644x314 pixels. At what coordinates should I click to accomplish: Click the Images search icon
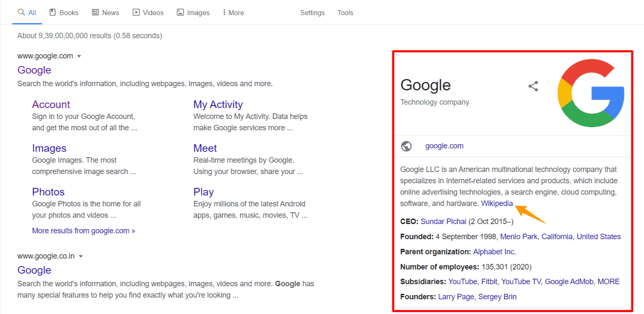tap(181, 12)
